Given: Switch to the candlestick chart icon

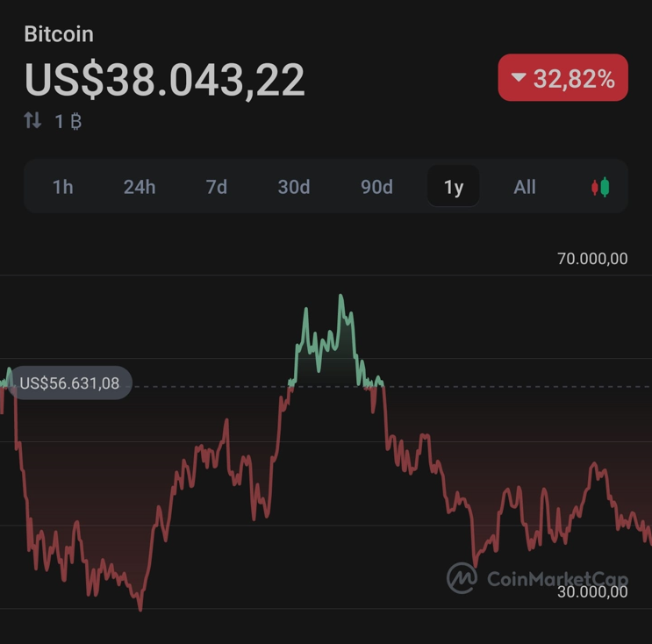Looking at the screenshot, I should click(x=600, y=187).
